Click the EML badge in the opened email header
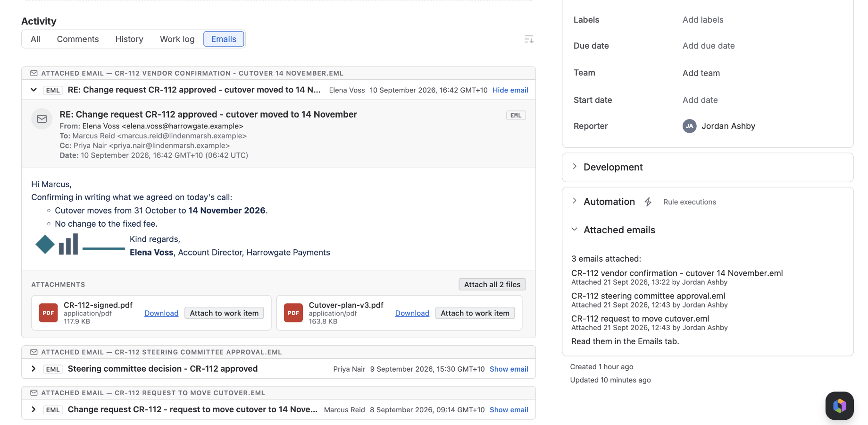Viewport: 868px width, 425px height. coord(516,115)
